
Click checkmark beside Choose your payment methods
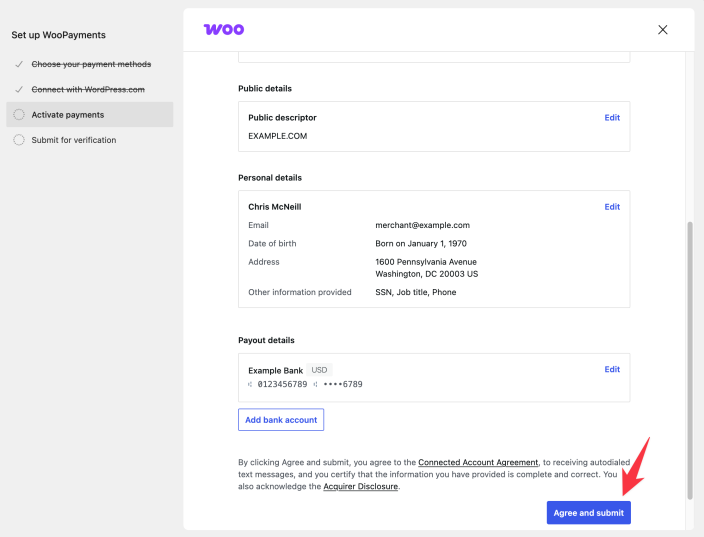click(x=19, y=64)
